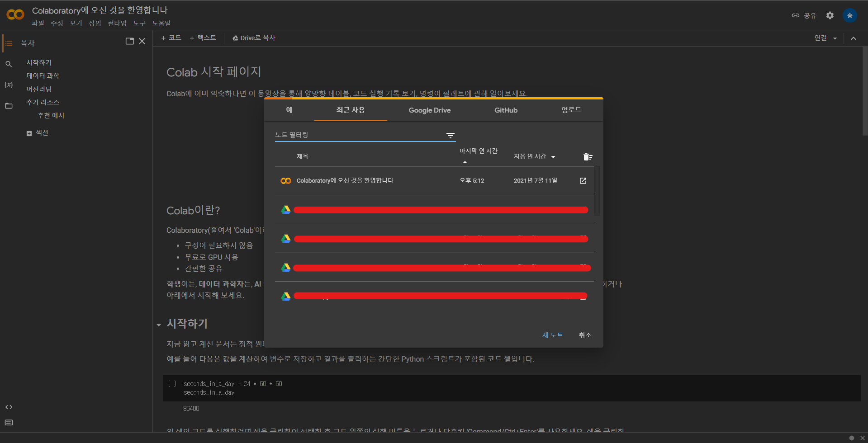Click the 공유 share link button
Viewport: 868px width, 443px height.
(804, 15)
